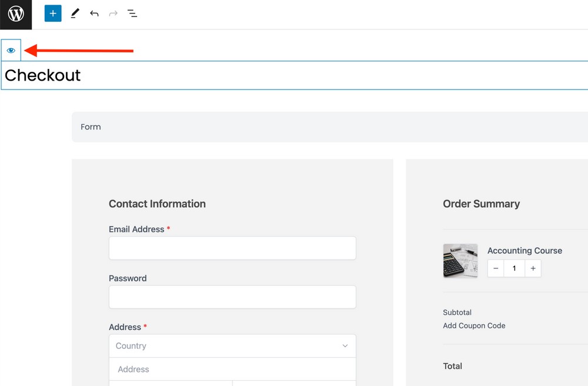Image resolution: width=588 pixels, height=386 pixels.
Task: Click the WordPress logo icon
Action: (16, 14)
